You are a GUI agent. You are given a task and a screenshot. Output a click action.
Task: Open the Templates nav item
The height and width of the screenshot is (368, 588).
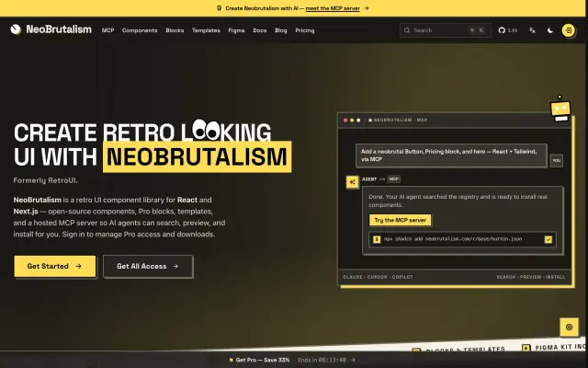(206, 30)
